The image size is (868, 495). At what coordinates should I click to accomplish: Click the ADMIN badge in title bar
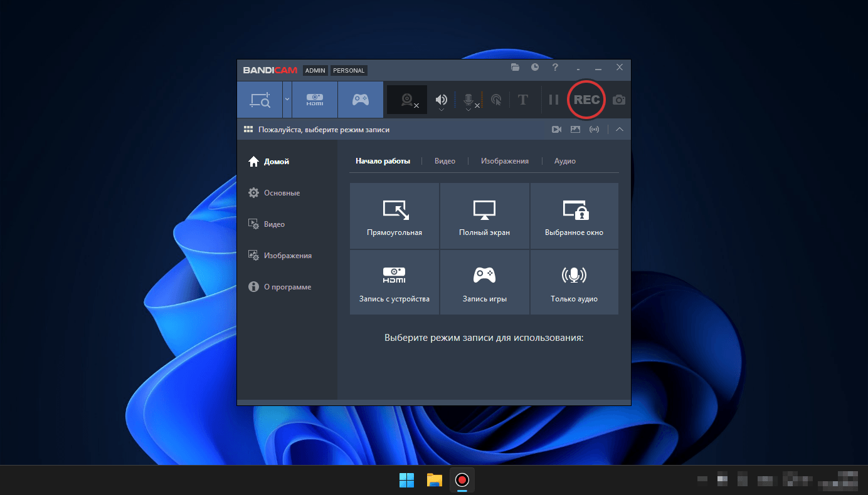click(315, 70)
